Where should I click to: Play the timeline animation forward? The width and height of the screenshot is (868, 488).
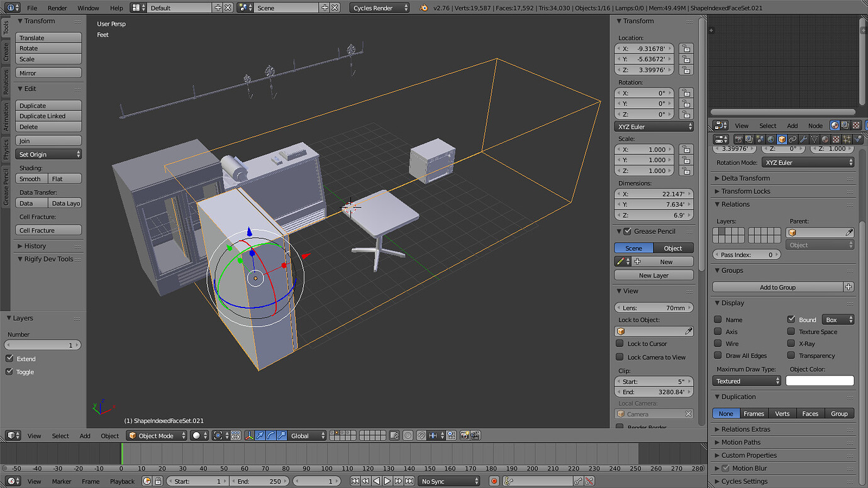pos(387,481)
